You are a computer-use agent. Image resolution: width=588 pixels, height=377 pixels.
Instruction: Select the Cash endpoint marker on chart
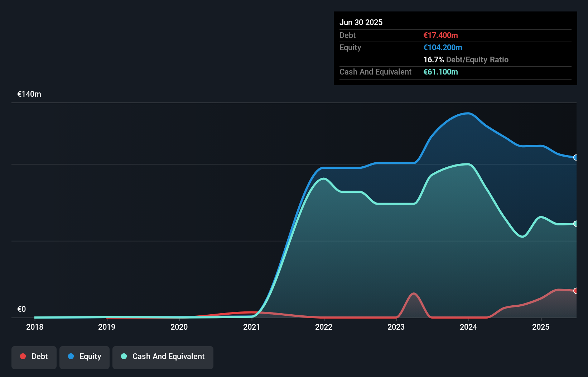click(576, 224)
